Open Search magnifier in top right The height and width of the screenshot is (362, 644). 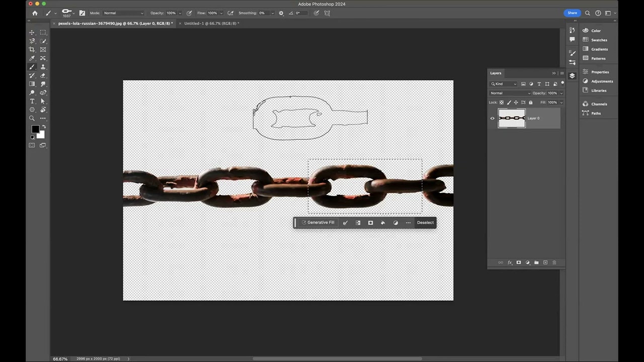[x=587, y=13]
